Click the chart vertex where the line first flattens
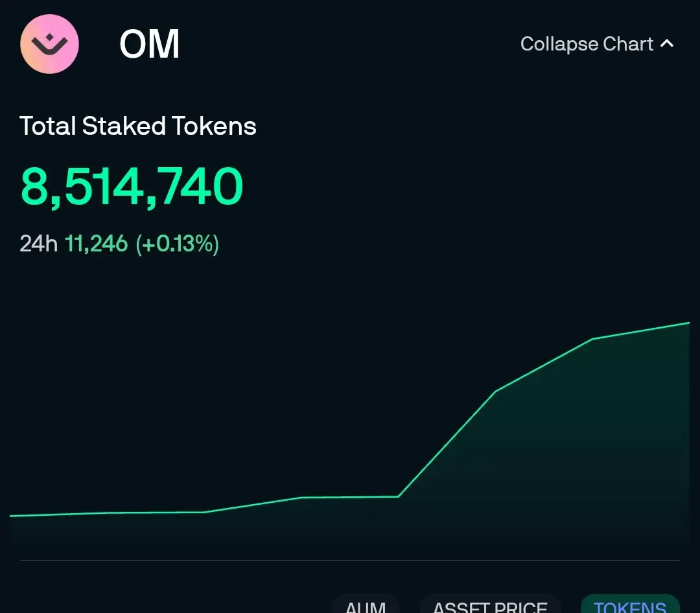Image resolution: width=700 pixels, height=613 pixels. coord(301,497)
